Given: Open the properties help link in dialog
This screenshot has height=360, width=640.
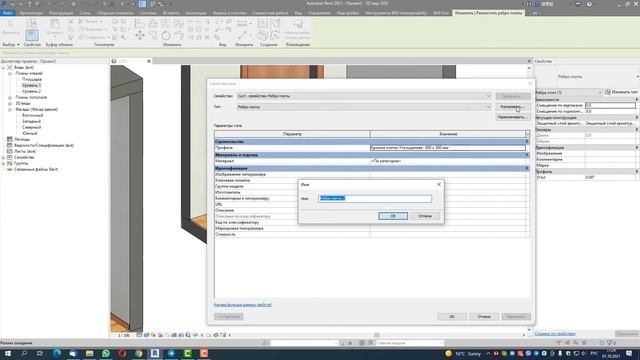Looking at the screenshot, I should (242, 305).
